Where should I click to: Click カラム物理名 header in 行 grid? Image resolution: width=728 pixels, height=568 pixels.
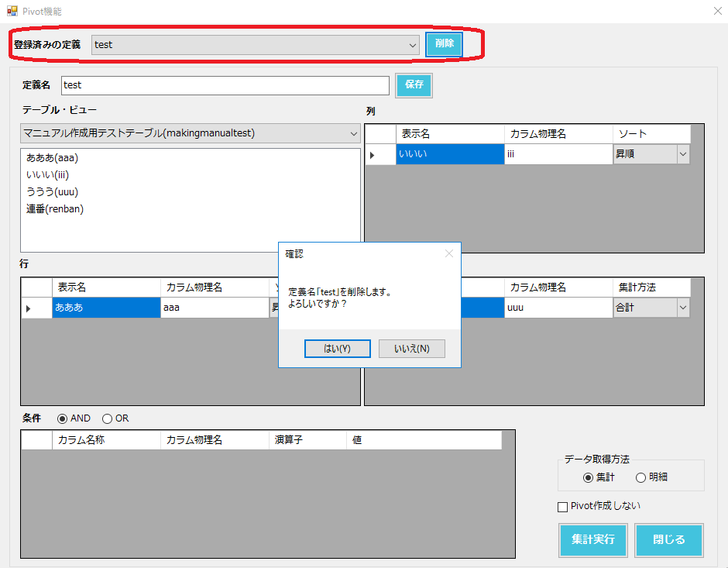(215, 287)
